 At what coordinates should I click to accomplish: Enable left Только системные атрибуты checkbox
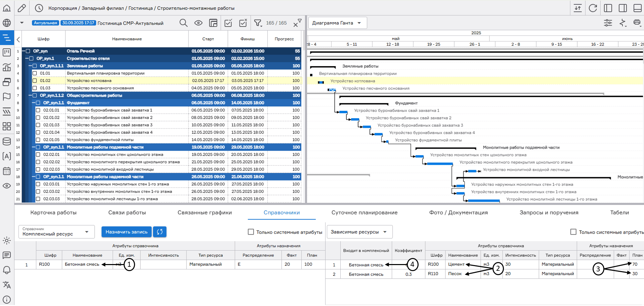[251, 232]
